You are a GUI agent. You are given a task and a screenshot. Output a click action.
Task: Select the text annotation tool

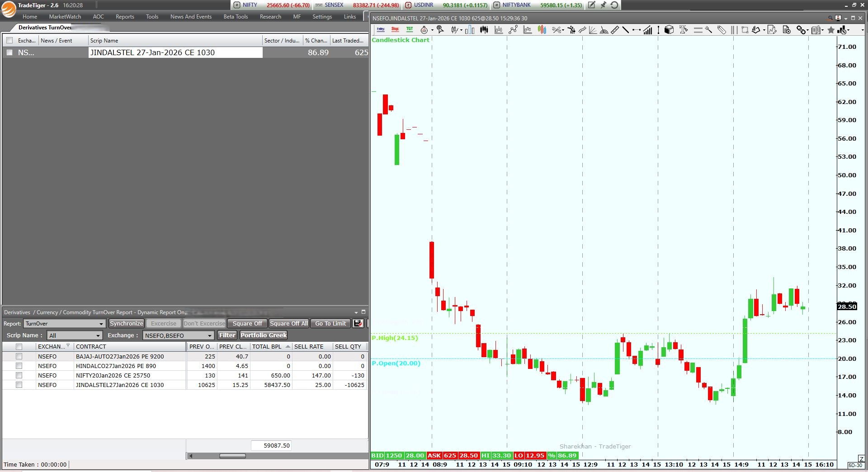684,30
